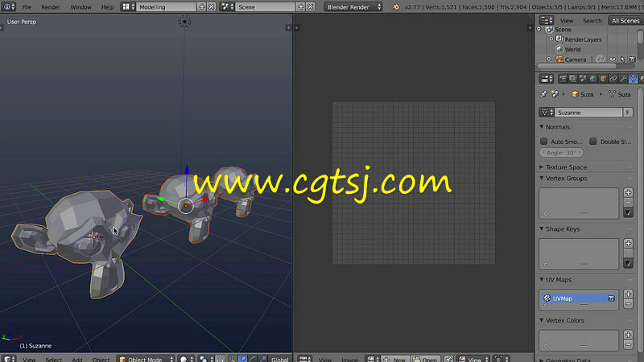This screenshot has width=644, height=362.
Task: Remove the selected UV map
Action: [x=628, y=304]
